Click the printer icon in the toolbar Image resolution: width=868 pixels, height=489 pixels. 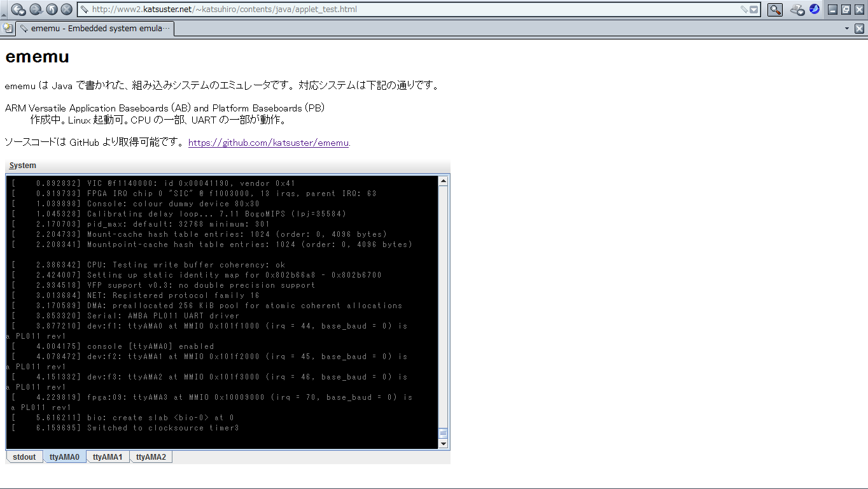click(x=797, y=10)
